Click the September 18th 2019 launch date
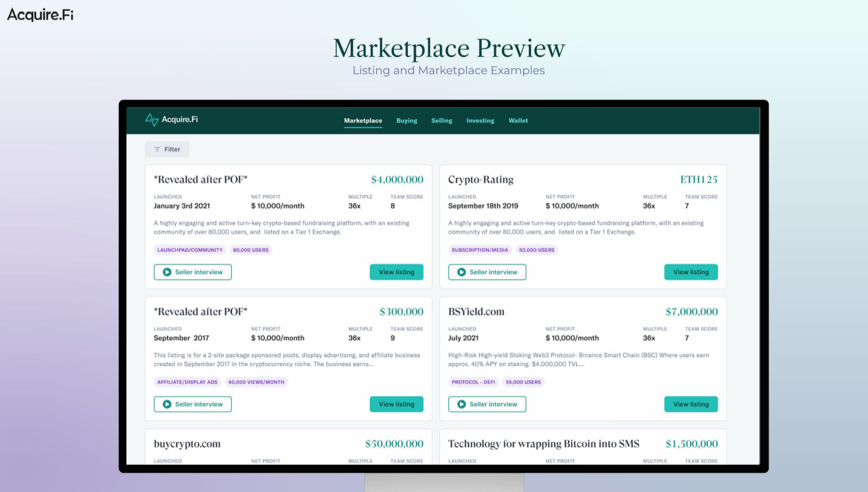This screenshot has height=492, width=868. (x=483, y=206)
